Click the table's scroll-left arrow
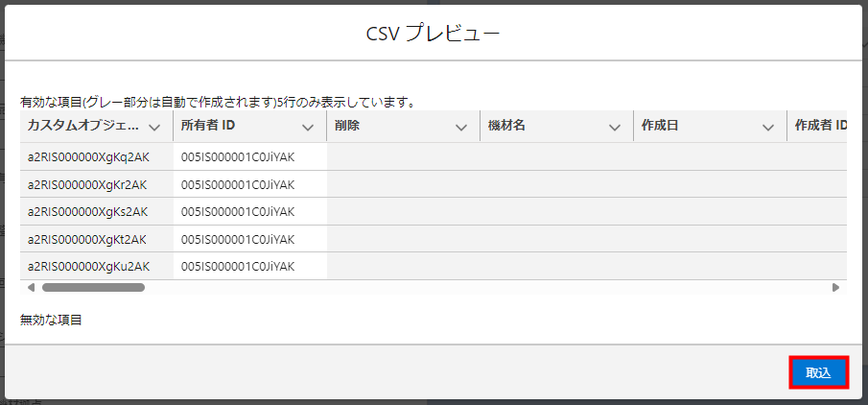The image size is (868, 405). (31, 287)
